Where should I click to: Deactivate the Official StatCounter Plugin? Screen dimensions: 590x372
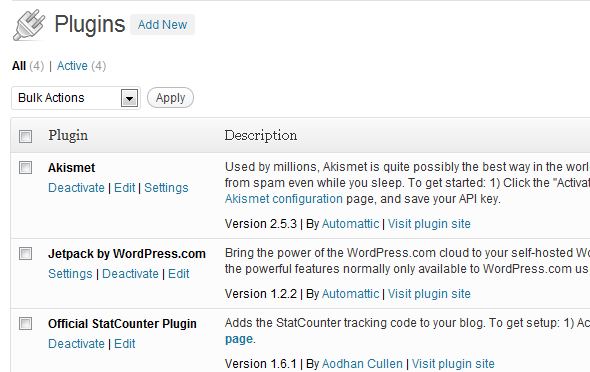[x=76, y=344]
